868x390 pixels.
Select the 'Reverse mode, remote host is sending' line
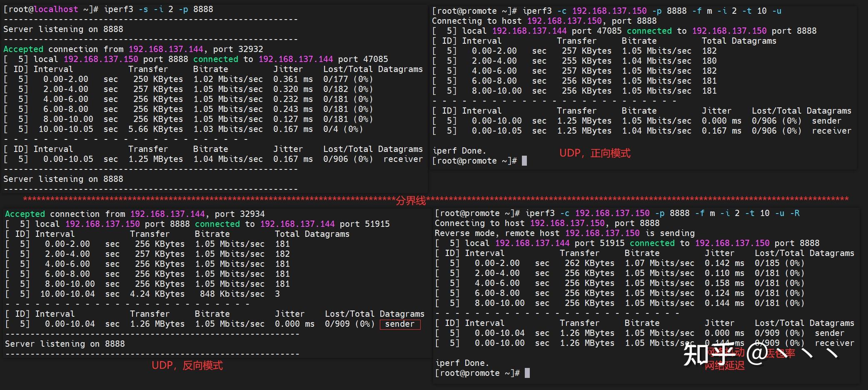(562, 233)
